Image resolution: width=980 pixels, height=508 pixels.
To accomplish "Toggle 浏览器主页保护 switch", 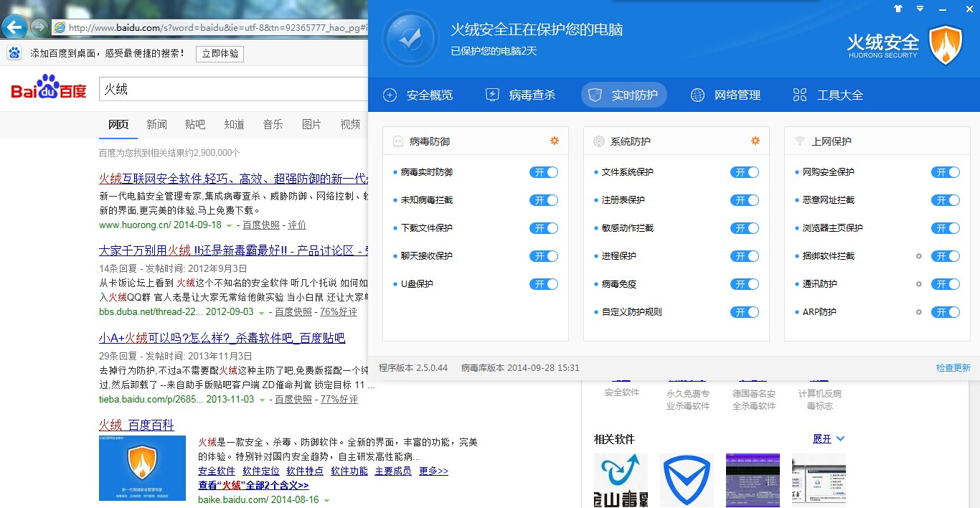I will click(x=946, y=228).
